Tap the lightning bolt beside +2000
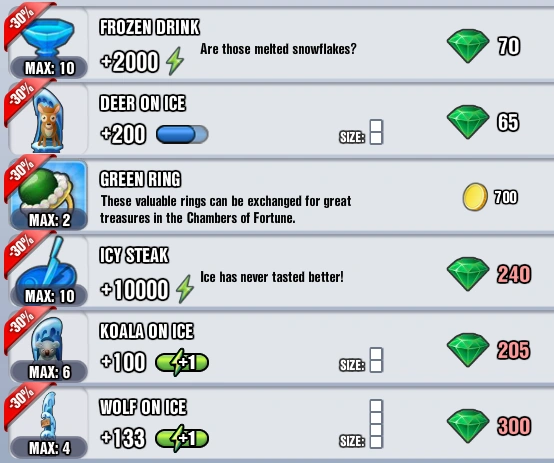This screenshot has width=554, height=463. [x=175, y=61]
